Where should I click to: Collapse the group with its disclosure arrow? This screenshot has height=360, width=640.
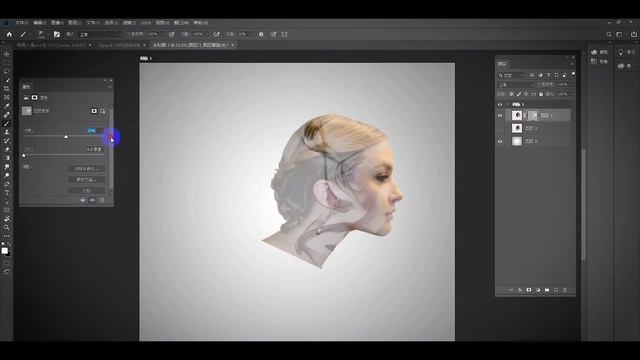tap(508, 104)
